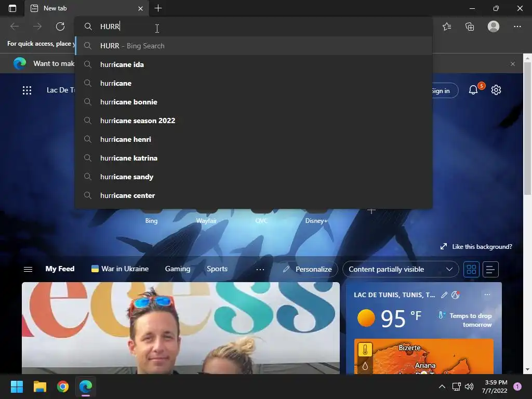Open the featured news story image
Image resolution: width=532 pixels, height=399 pixels.
tap(181, 328)
